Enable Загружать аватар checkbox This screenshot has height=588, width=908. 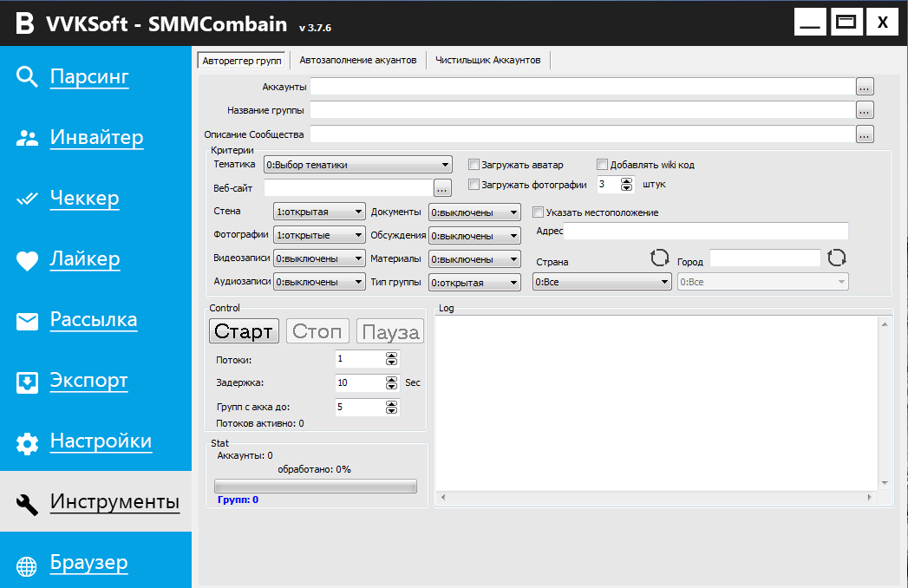[x=474, y=165]
